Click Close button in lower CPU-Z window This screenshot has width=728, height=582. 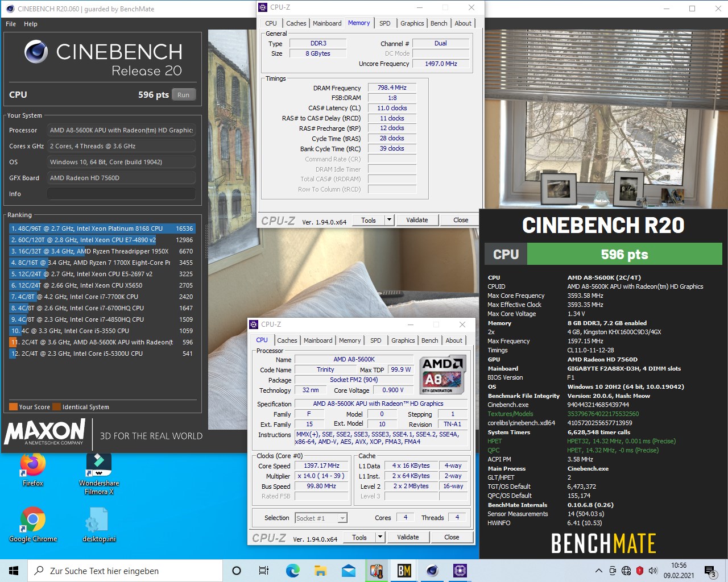tap(452, 537)
